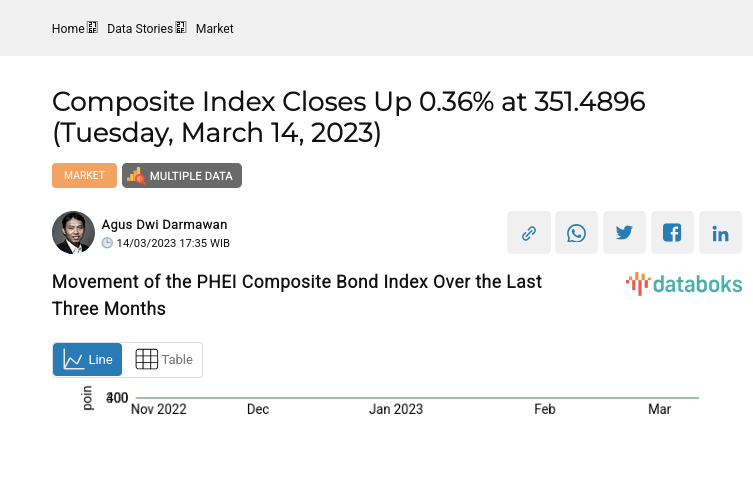This screenshot has height=498, width=753.
Task: Click the clock icon beside publish date
Action: tap(108, 243)
